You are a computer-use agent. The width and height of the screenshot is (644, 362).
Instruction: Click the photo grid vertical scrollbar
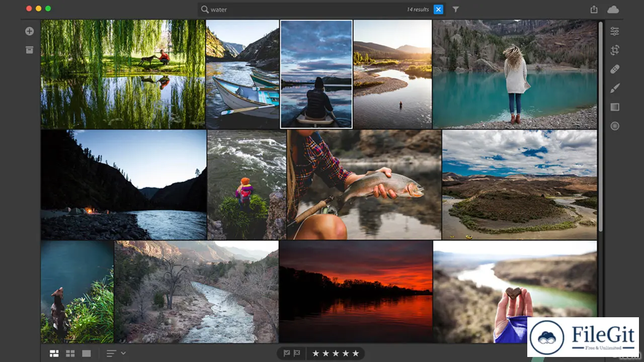[600, 126]
